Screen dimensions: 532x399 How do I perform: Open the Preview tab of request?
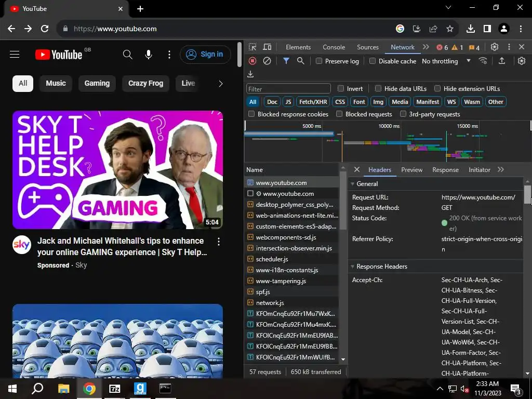point(411,170)
